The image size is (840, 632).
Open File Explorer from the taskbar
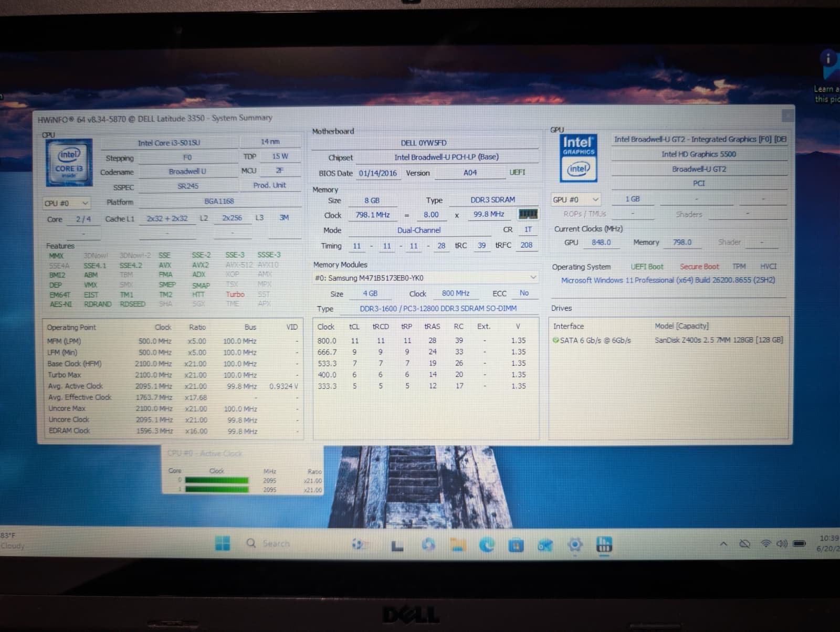click(x=458, y=545)
